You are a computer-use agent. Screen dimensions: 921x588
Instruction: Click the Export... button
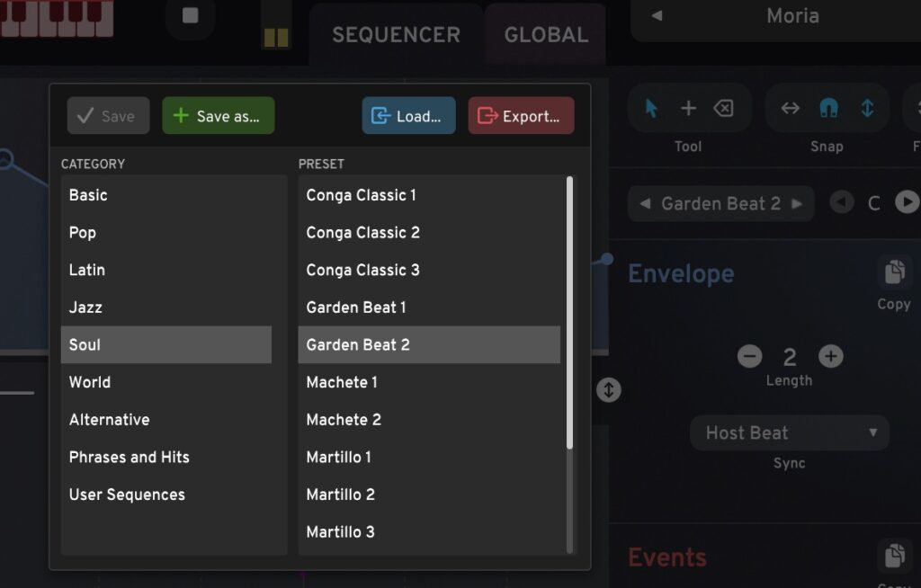click(x=521, y=116)
